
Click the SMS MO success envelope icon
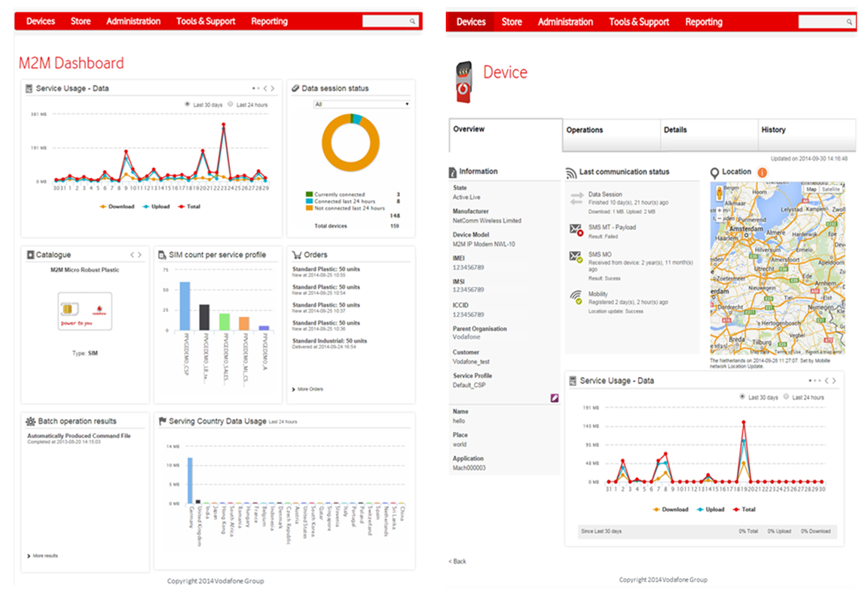[x=576, y=257]
